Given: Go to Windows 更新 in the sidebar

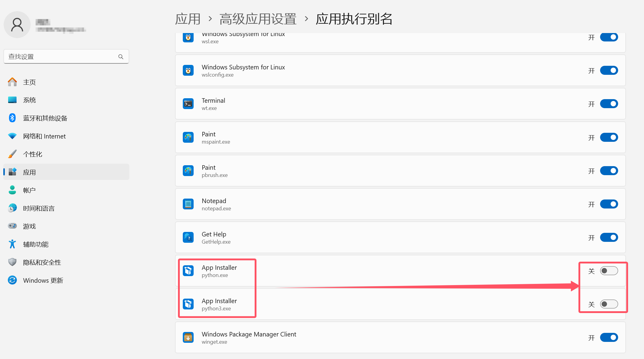Looking at the screenshot, I should click(43, 280).
